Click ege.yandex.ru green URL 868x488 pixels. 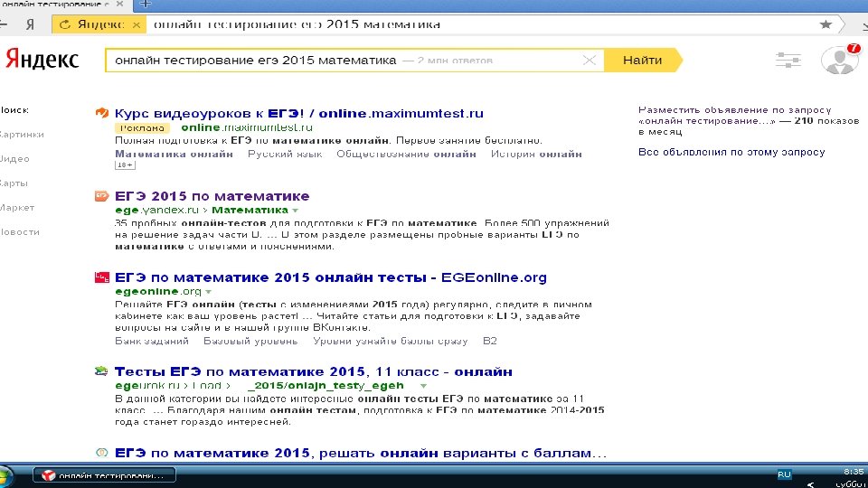point(156,211)
